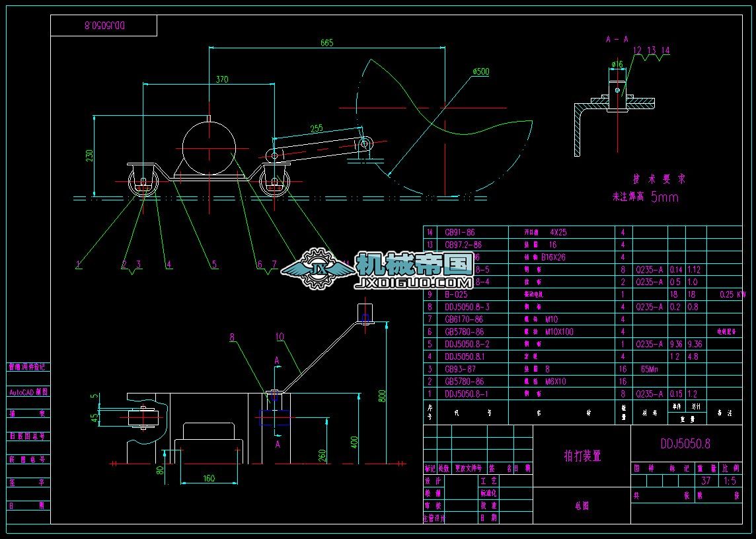Select row 9 motor item B-025
756x539 pixels.
pos(457,294)
